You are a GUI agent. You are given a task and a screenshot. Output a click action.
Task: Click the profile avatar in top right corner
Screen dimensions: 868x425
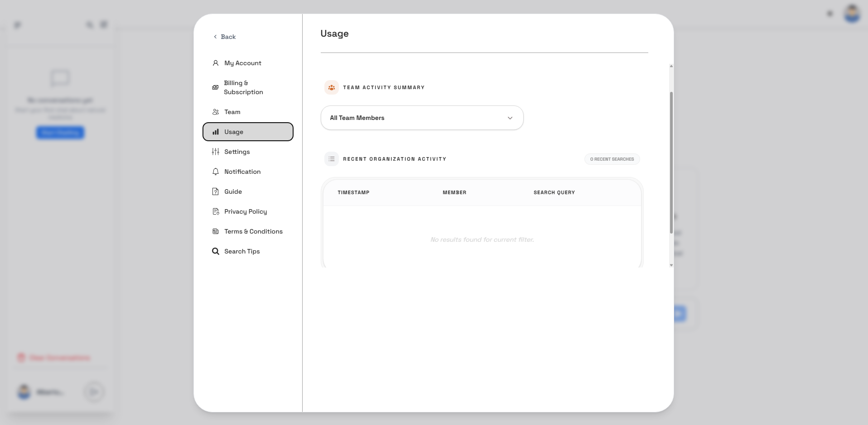[853, 13]
